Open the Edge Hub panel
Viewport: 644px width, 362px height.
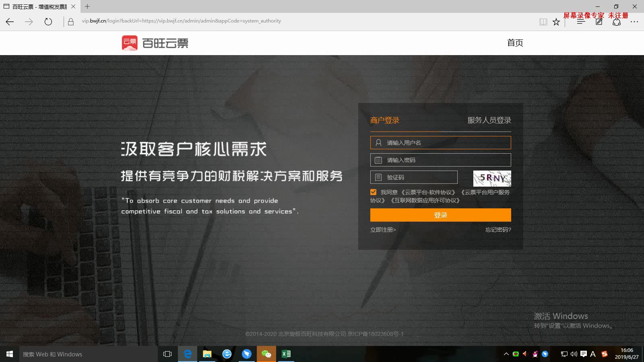tap(581, 22)
